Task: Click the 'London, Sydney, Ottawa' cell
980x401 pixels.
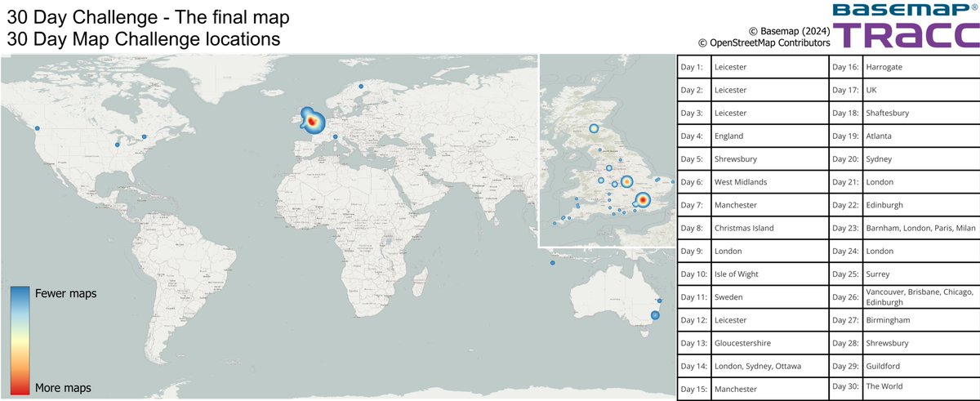Action: pyautogui.click(x=768, y=366)
